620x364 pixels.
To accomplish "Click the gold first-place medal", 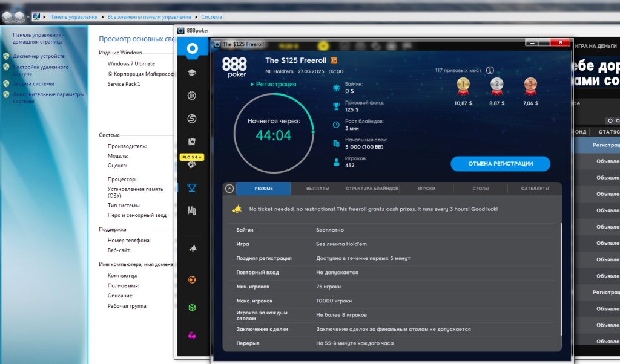I will coord(463,86).
